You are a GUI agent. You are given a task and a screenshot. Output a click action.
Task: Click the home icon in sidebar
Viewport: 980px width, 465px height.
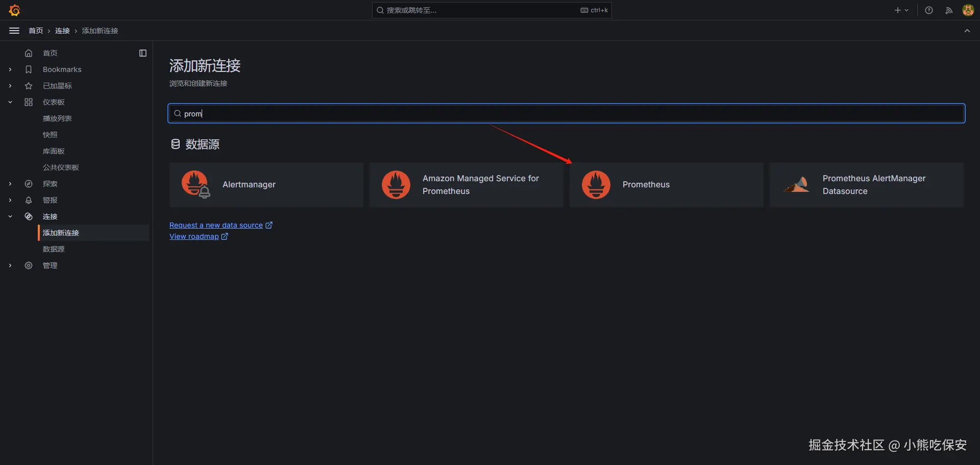pyautogui.click(x=29, y=53)
